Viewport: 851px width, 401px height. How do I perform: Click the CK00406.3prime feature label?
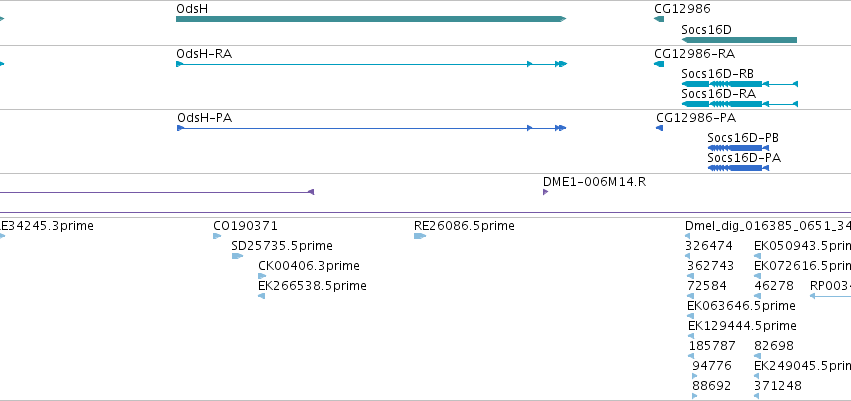tap(309, 266)
